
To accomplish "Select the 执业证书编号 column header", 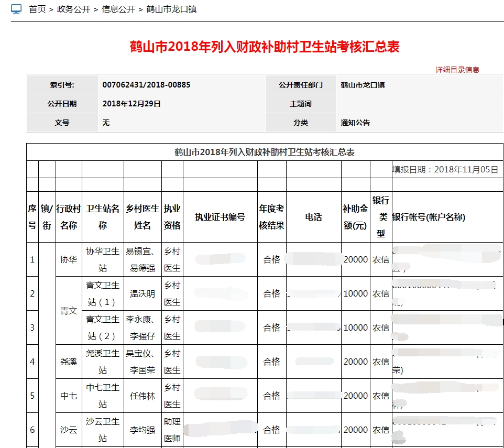I will [220, 217].
